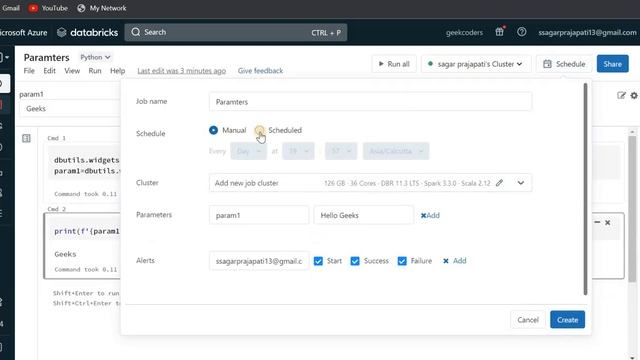The width and height of the screenshot is (640, 360).
Task: Click the Paramters notebook title
Action: [x=47, y=58]
